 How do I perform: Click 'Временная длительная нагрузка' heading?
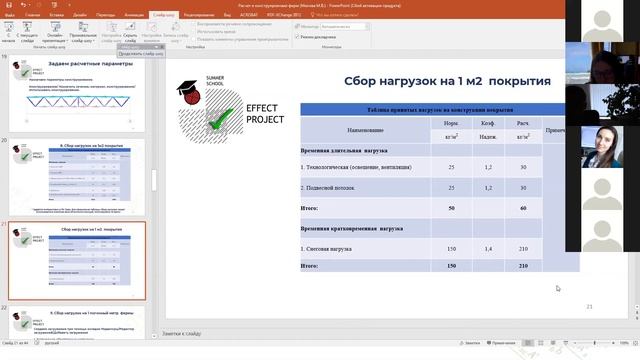coord(344,151)
